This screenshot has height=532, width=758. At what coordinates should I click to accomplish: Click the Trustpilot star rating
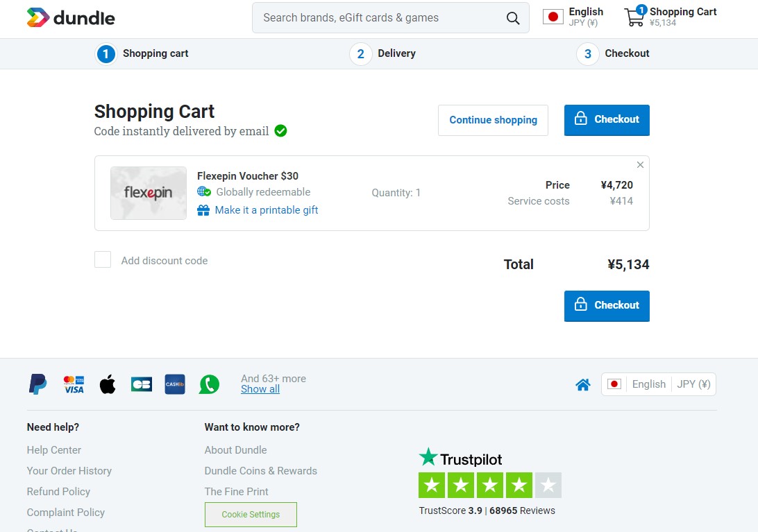pyautogui.click(x=489, y=485)
